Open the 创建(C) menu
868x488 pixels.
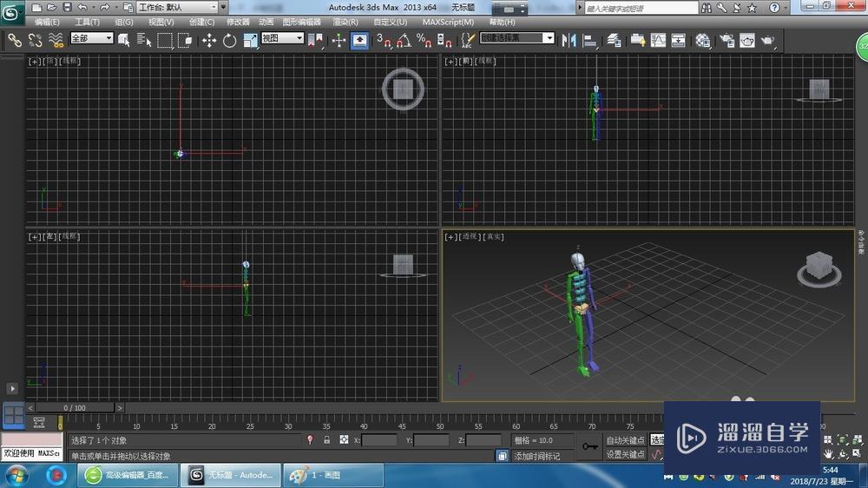click(201, 23)
